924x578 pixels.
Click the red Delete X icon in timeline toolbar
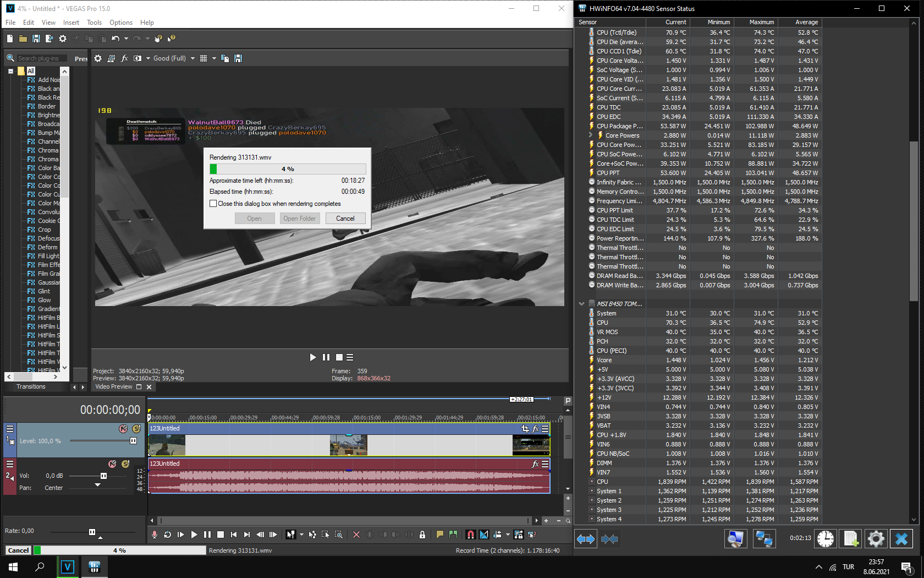pos(356,535)
